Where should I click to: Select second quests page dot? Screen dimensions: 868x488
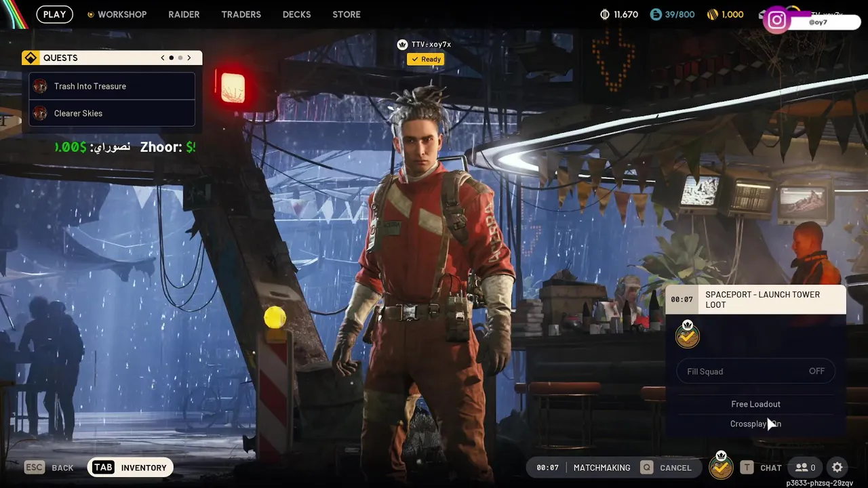180,58
